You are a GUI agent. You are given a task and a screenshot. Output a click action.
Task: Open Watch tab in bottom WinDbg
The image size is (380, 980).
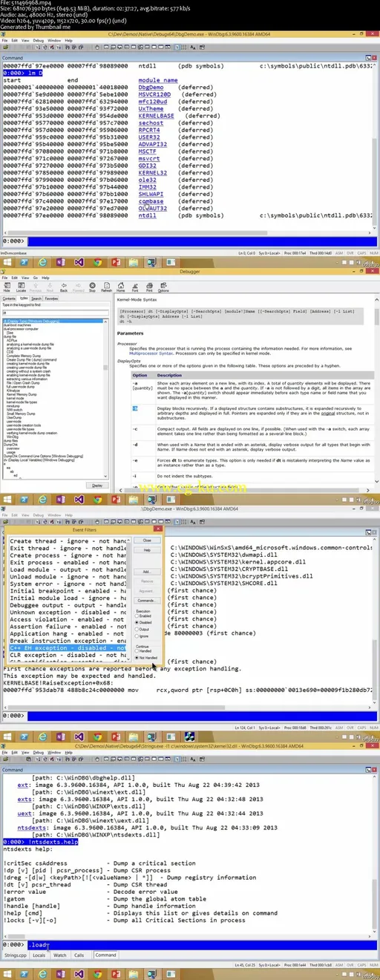[x=61, y=955]
